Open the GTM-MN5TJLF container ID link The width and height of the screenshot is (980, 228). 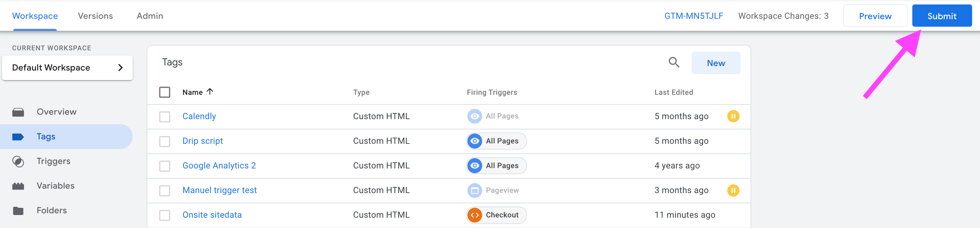(693, 16)
